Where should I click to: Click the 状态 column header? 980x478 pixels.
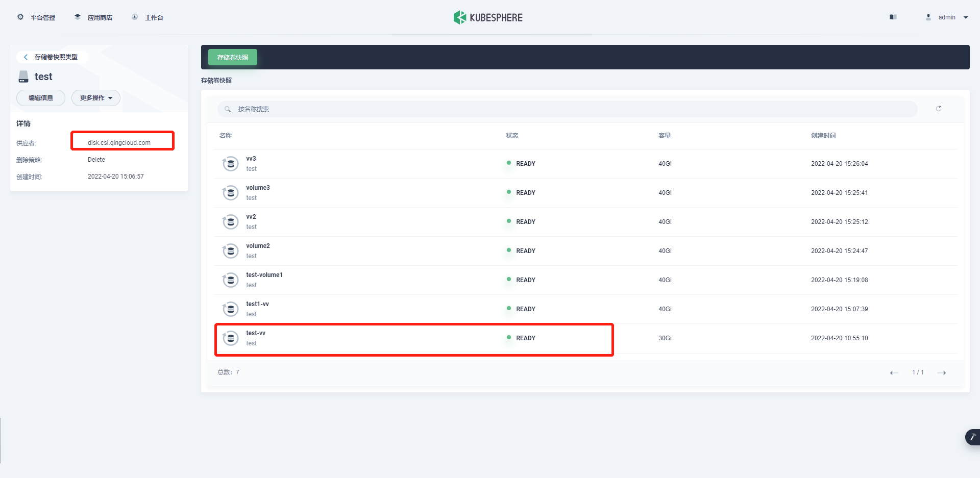click(512, 136)
